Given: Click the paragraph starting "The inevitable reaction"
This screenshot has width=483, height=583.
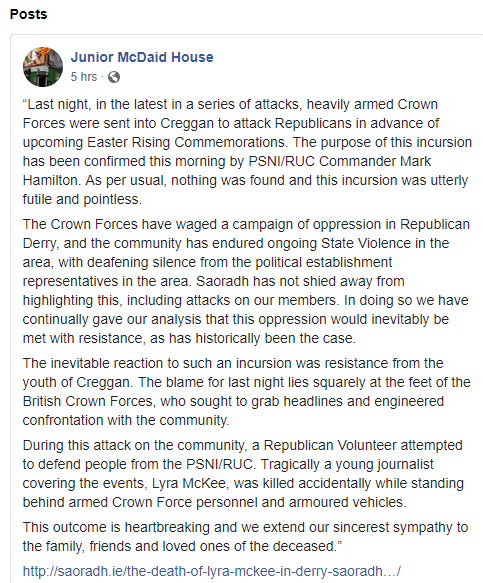Looking at the screenshot, I should (x=247, y=392).
